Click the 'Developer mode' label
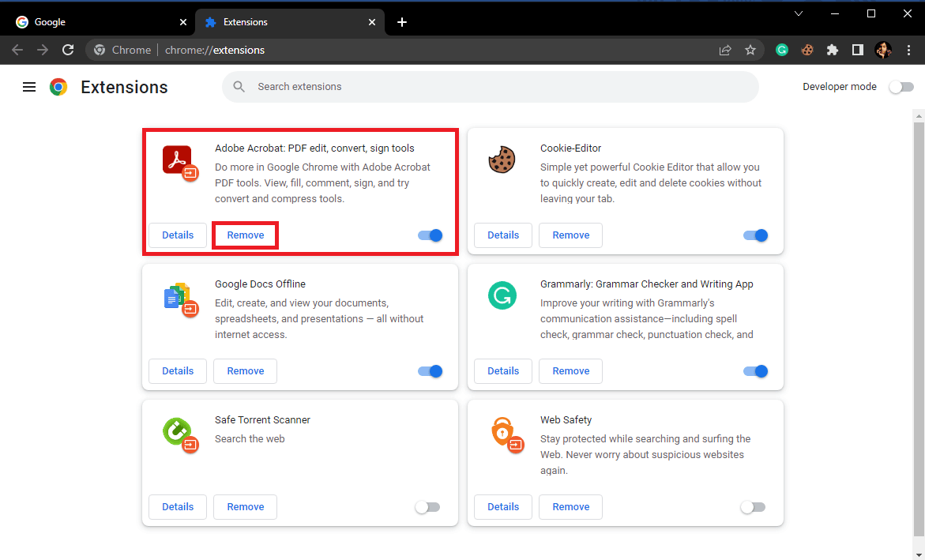 point(840,87)
